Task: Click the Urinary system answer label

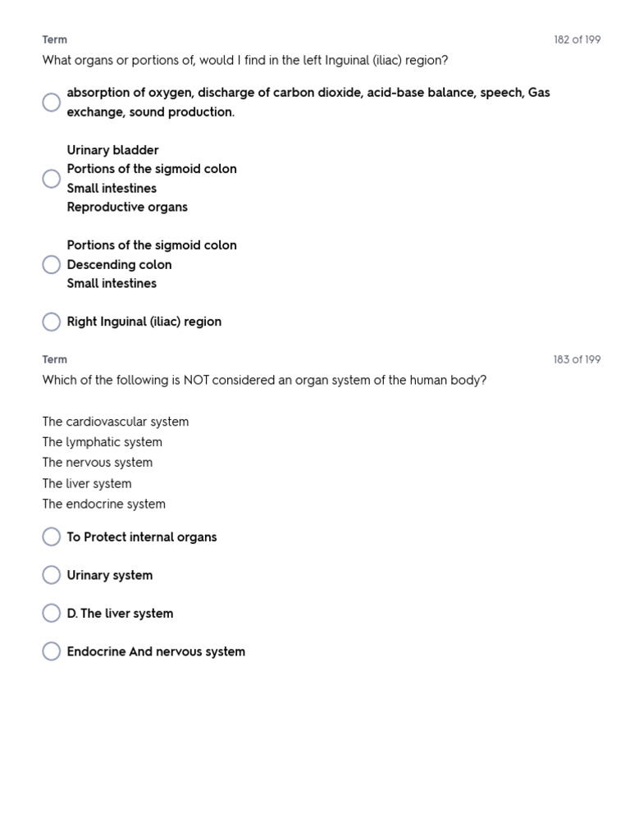Action: click(110, 575)
